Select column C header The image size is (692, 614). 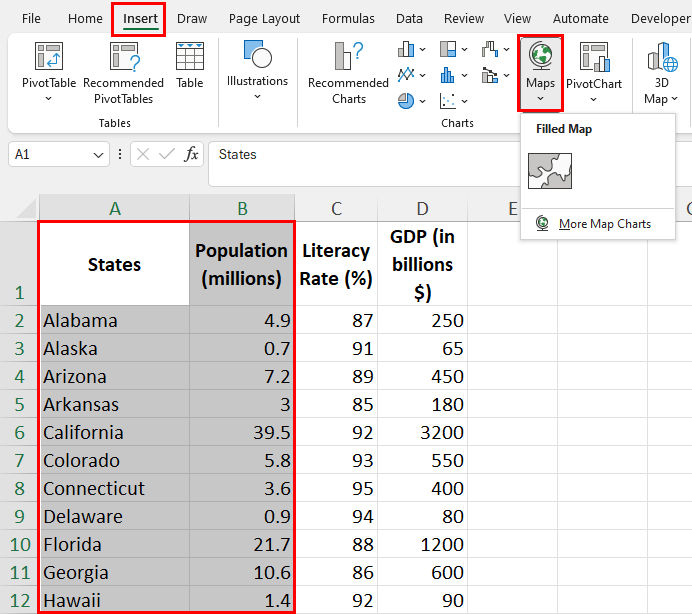point(336,208)
